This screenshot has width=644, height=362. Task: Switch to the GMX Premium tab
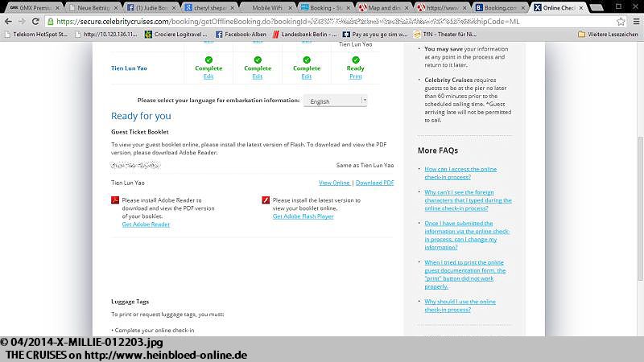tap(34, 8)
